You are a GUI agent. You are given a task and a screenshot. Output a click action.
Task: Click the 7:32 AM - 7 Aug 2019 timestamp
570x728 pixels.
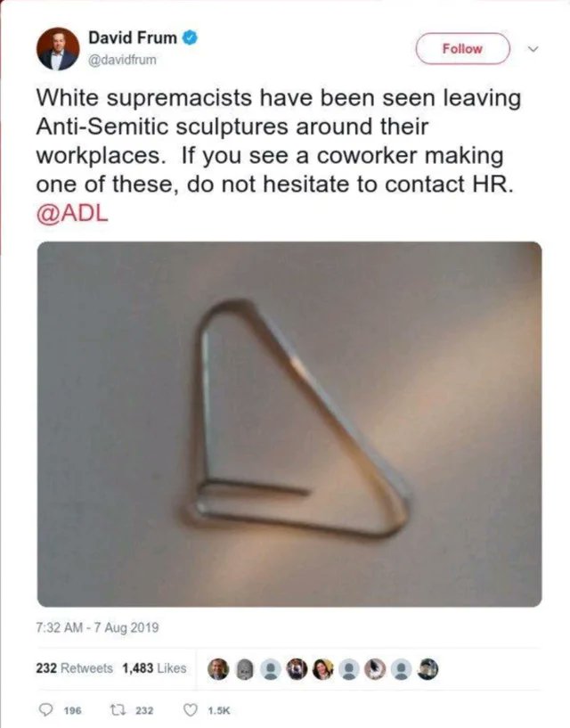click(97, 627)
